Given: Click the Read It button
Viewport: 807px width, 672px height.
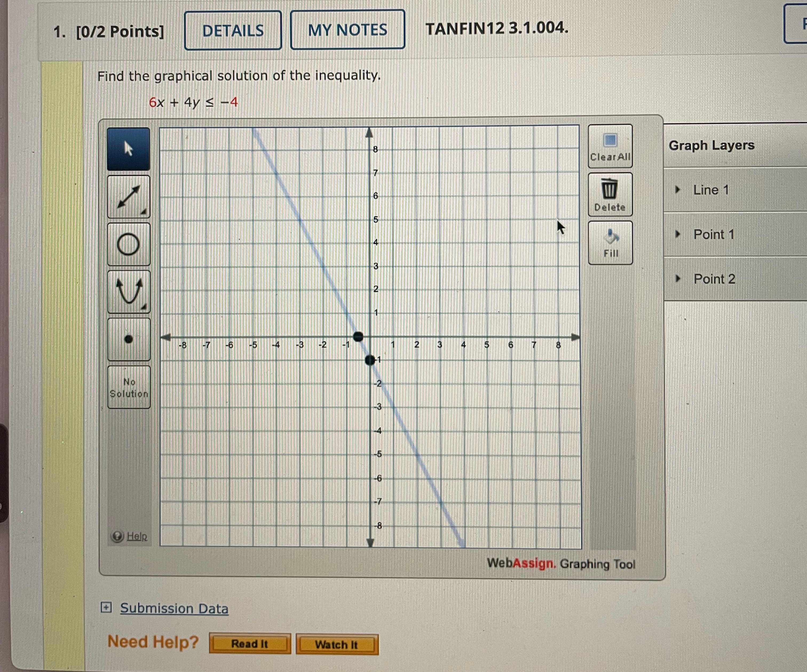Looking at the screenshot, I should tap(250, 644).
